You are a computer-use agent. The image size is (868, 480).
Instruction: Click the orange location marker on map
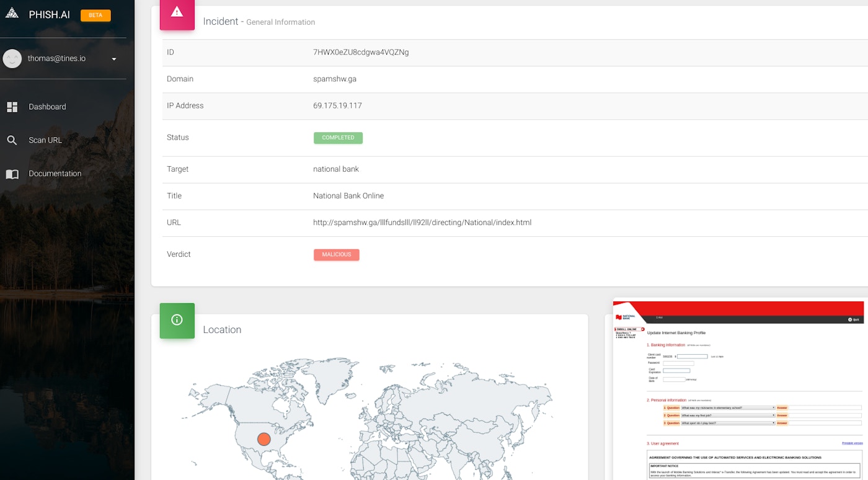pyautogui.click(x=264, y=439)
